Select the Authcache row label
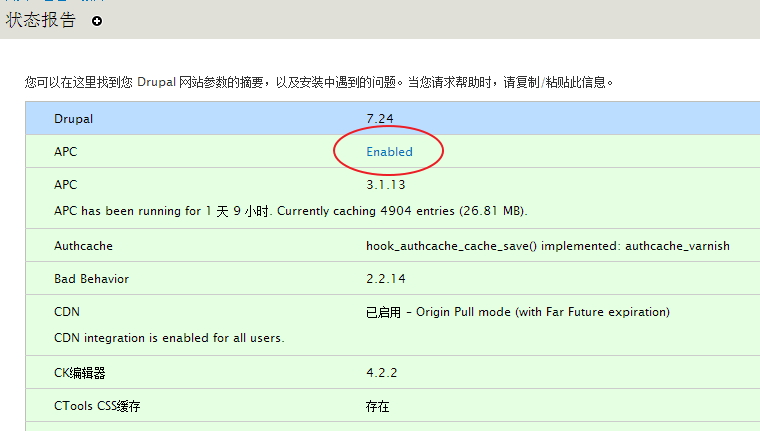This screenshot has height=431, width=760. click(83, 246)
